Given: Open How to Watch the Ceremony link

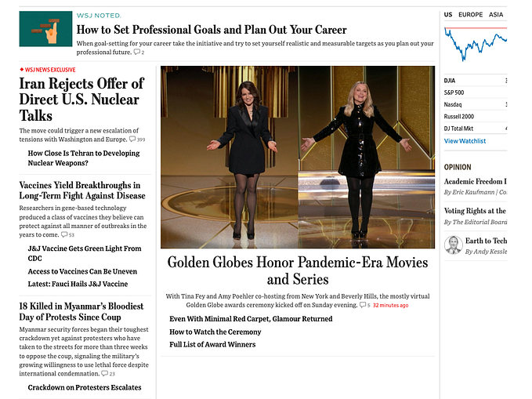Looking at the screenshot, I should coord(215,332).
